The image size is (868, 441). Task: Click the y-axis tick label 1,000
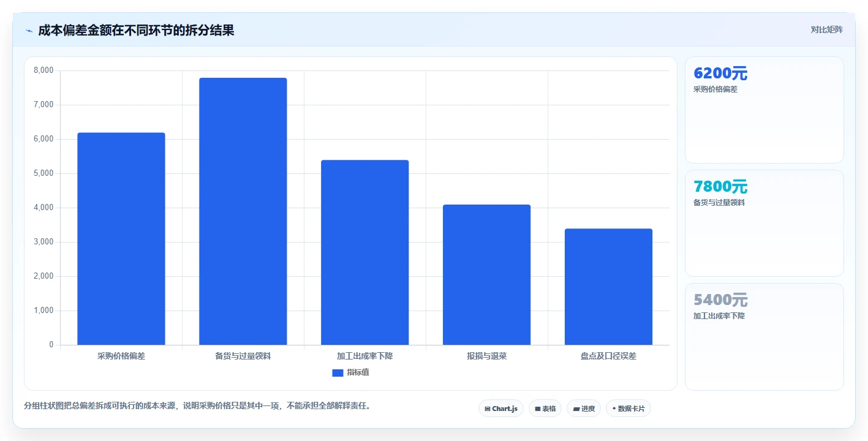(43, 311)
